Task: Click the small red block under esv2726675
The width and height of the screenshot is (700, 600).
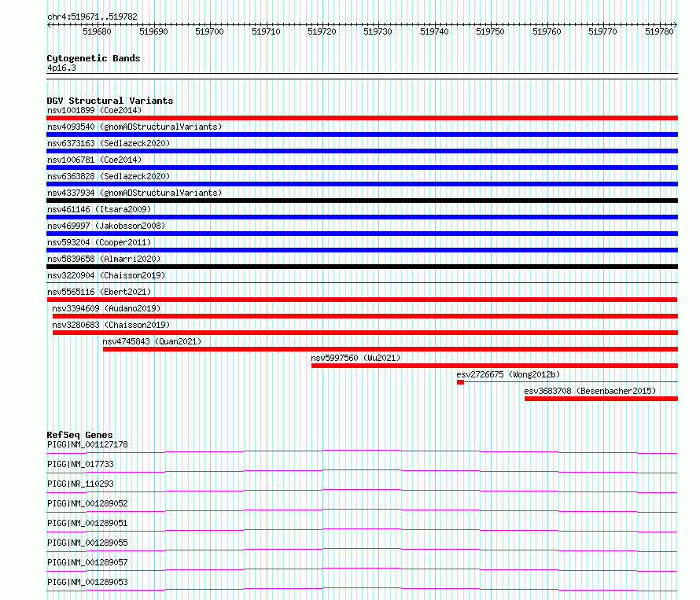Action: 461,382
